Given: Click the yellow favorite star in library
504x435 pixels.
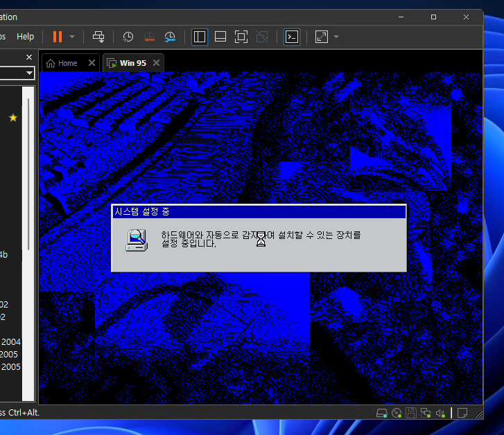Looking at the screenshot, I should pos(13,118).
